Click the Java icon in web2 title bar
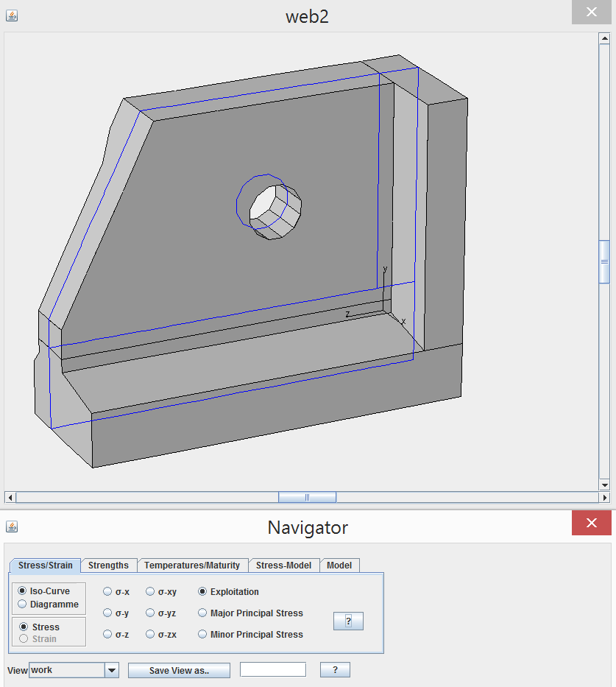 pos(11,15)
